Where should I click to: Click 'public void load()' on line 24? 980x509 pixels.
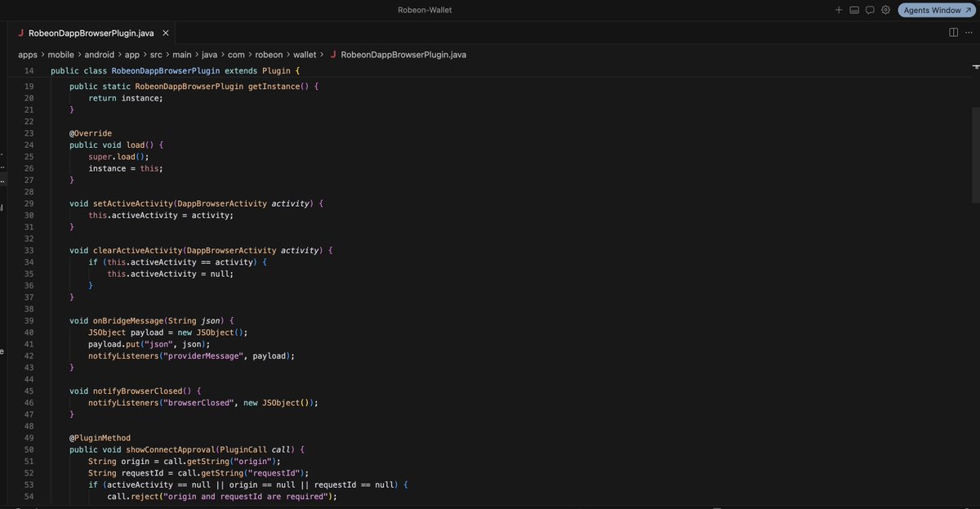point(112,145)
